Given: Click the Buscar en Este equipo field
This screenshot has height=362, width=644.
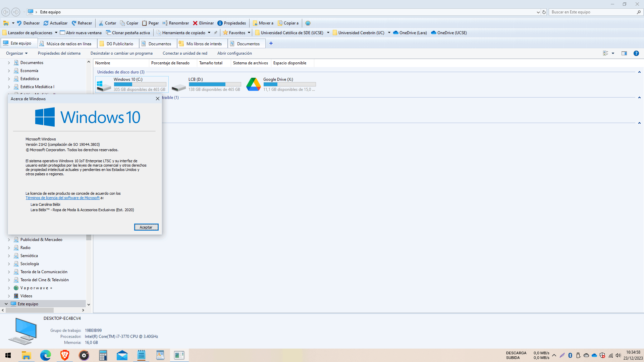Looking at the screenshot, I should click(x=592, y=12).
